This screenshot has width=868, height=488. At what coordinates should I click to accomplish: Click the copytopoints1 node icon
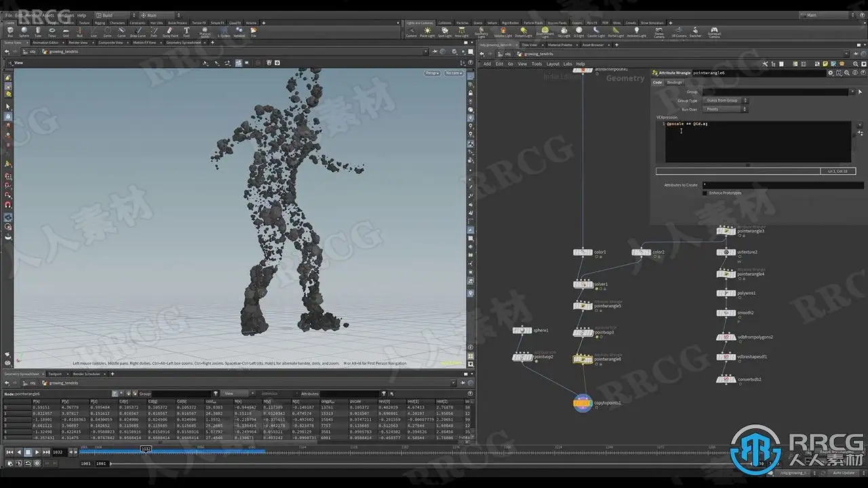(x=583, y=403)
